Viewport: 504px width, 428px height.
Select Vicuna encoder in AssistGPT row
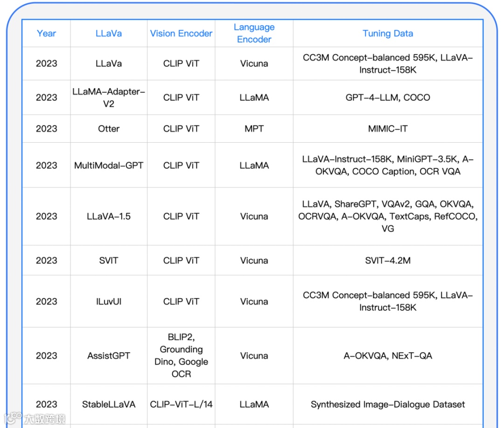[x=254, y=356]
